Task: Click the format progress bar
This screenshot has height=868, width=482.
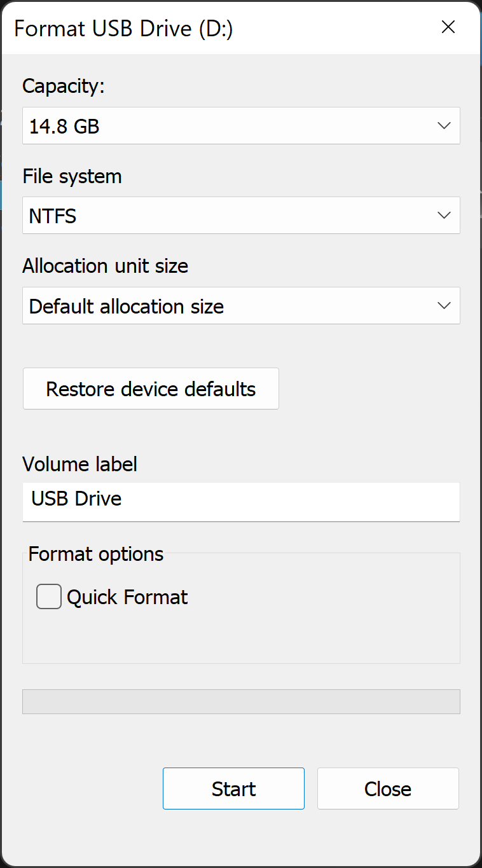Action: click(241, 701)
